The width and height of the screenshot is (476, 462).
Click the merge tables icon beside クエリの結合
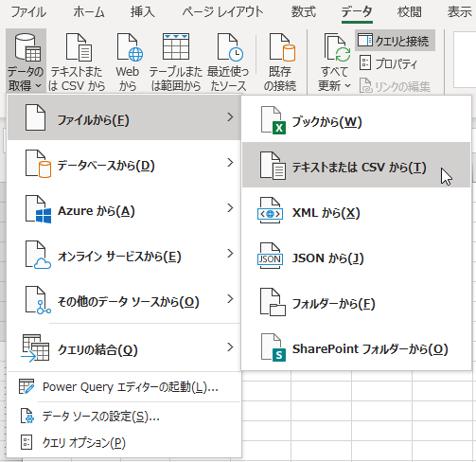tap(35, 348)
